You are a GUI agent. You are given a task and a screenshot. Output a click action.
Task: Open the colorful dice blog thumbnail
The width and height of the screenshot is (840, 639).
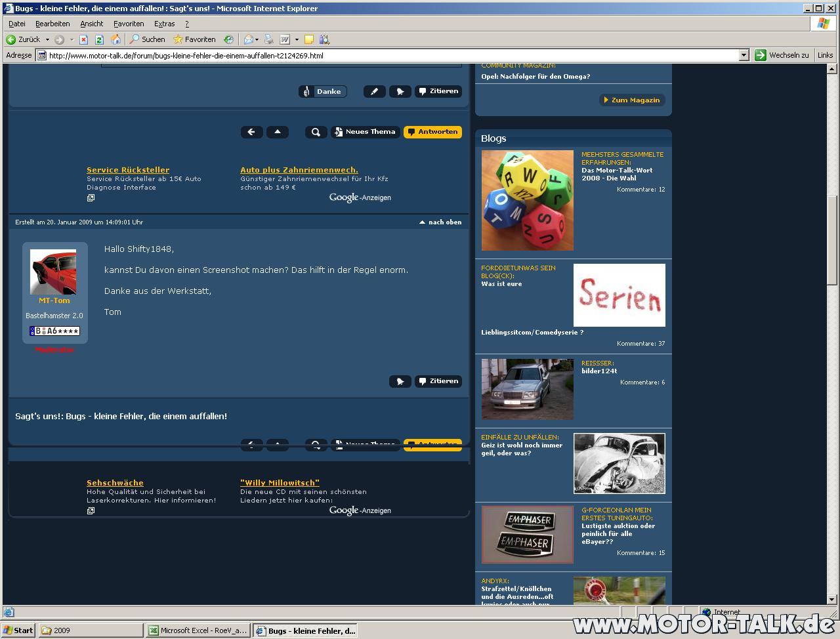528,200
